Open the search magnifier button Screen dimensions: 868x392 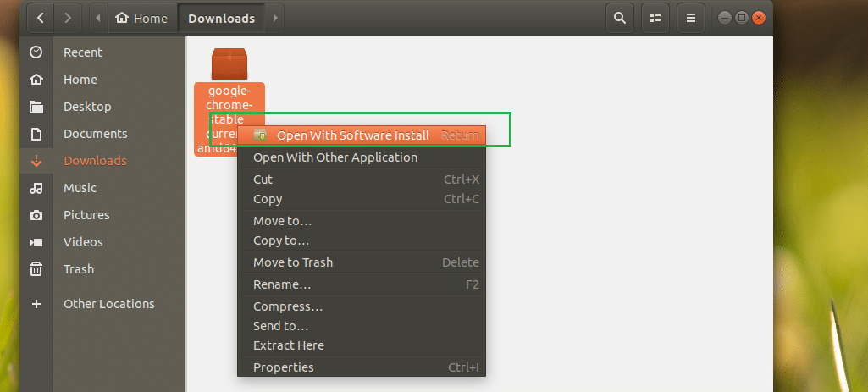pyautogui.click(x=620, y=19)
